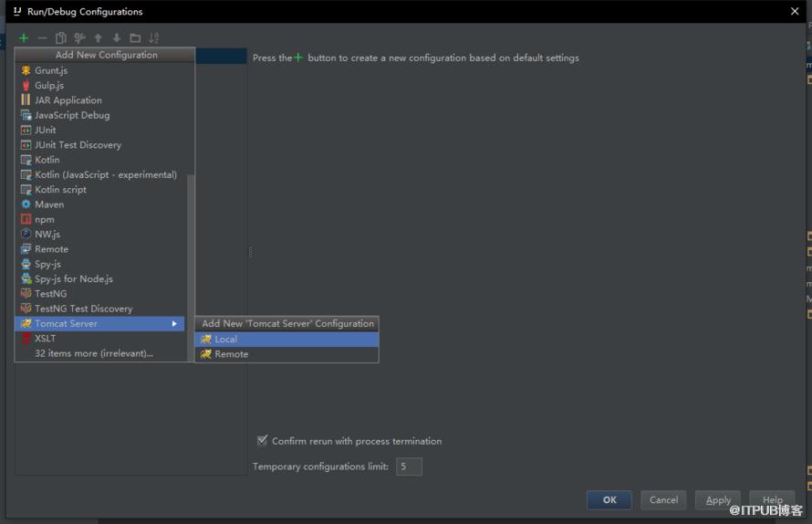812x524 pixels.
Task: Select the npm configuration type
Action: point(100,219)
